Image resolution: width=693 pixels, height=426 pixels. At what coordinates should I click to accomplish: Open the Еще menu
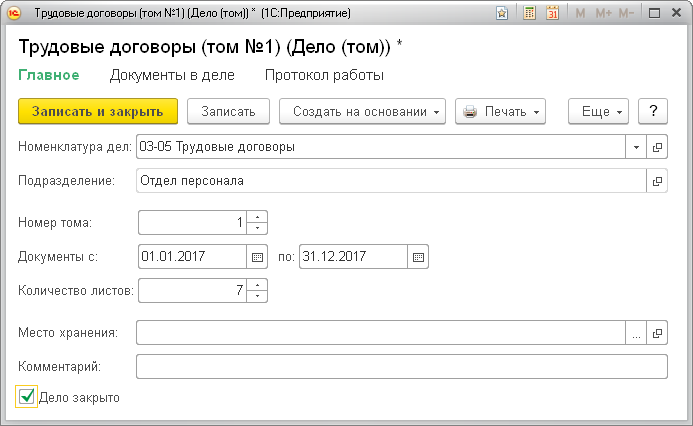point(598,111)
